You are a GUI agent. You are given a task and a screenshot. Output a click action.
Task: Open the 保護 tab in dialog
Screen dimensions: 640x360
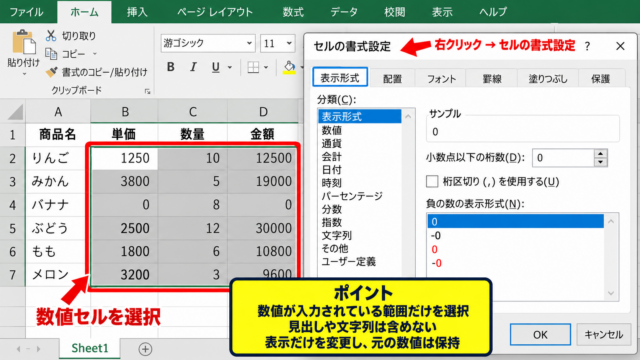[x=600, y=78]
